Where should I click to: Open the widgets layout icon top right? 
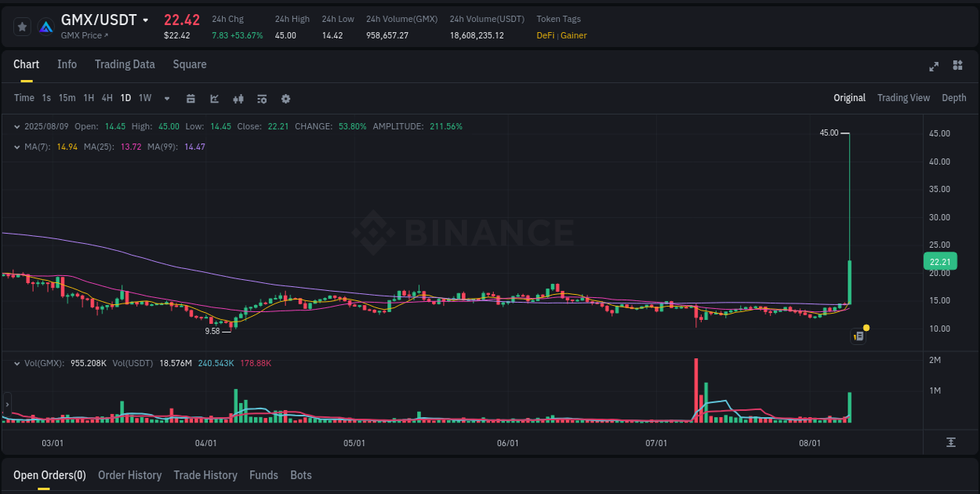(x=956, y=67)
